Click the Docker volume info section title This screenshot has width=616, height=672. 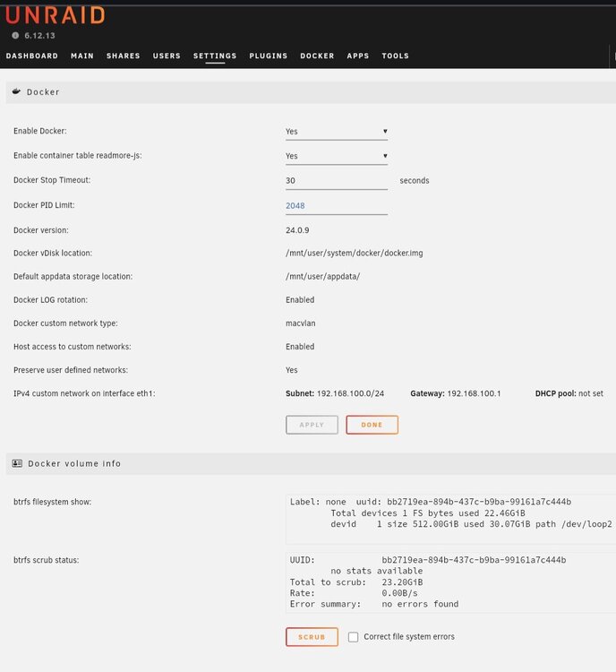(x=74, y=463)
